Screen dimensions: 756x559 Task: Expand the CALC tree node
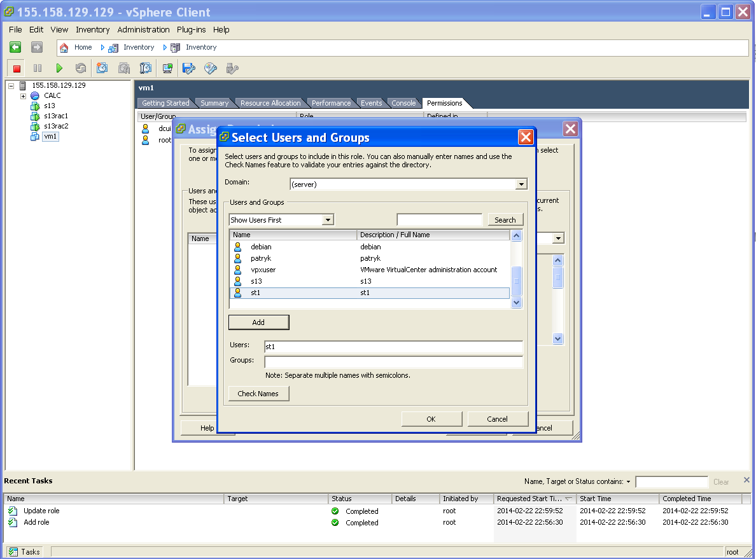tap(23, 96)
